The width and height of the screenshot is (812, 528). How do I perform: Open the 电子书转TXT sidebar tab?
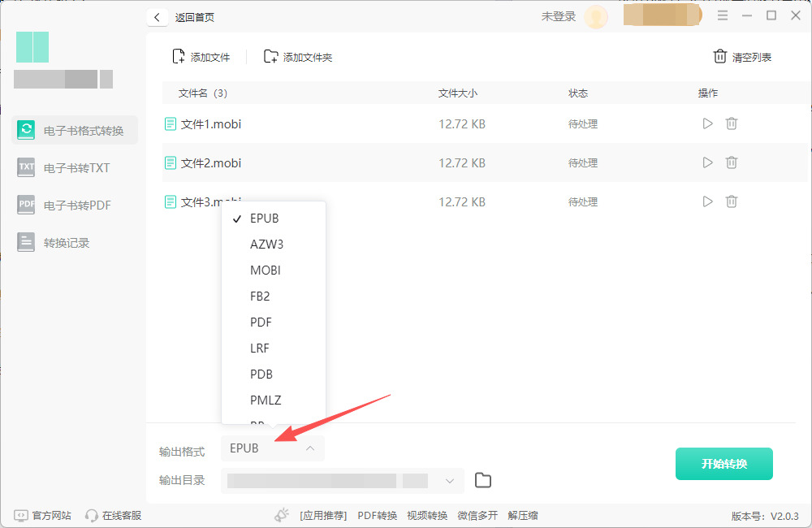click(75, 168)
